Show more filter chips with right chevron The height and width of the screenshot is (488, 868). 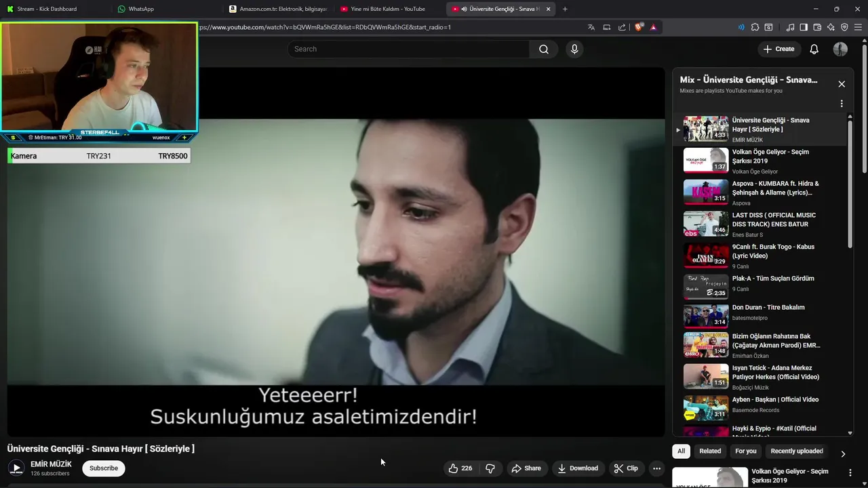click(843, 454)
